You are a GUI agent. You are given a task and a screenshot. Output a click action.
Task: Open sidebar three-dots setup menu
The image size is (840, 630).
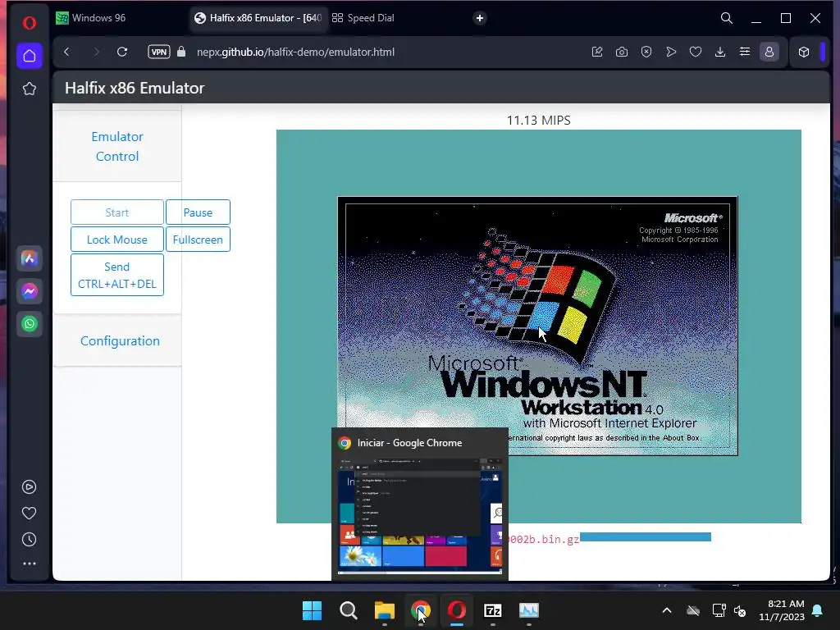(29, 564)
